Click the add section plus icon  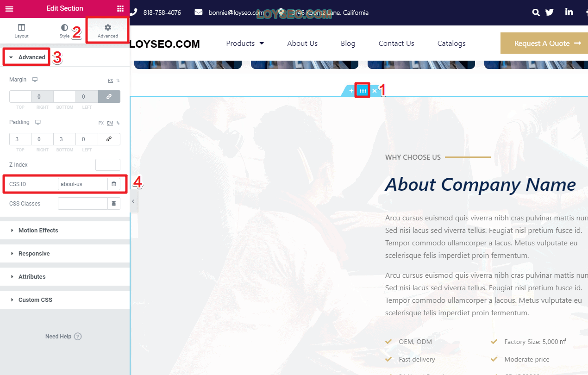tap(351, 91)
